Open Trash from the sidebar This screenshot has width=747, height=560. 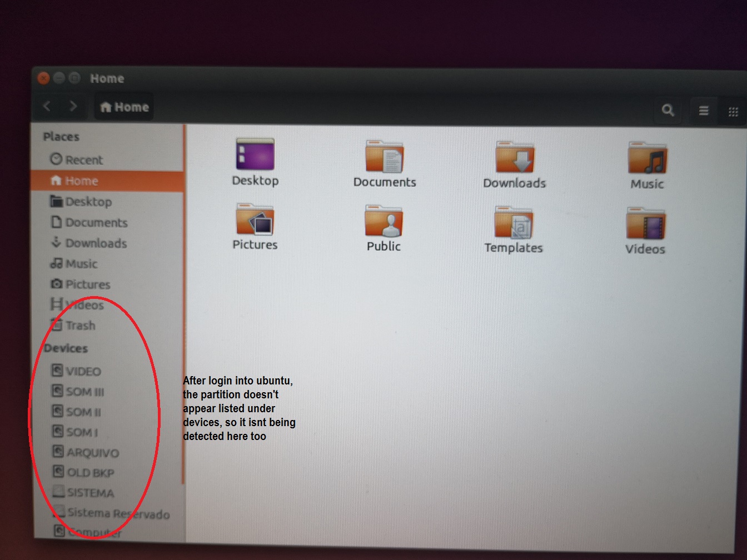(x=107, y=325)
